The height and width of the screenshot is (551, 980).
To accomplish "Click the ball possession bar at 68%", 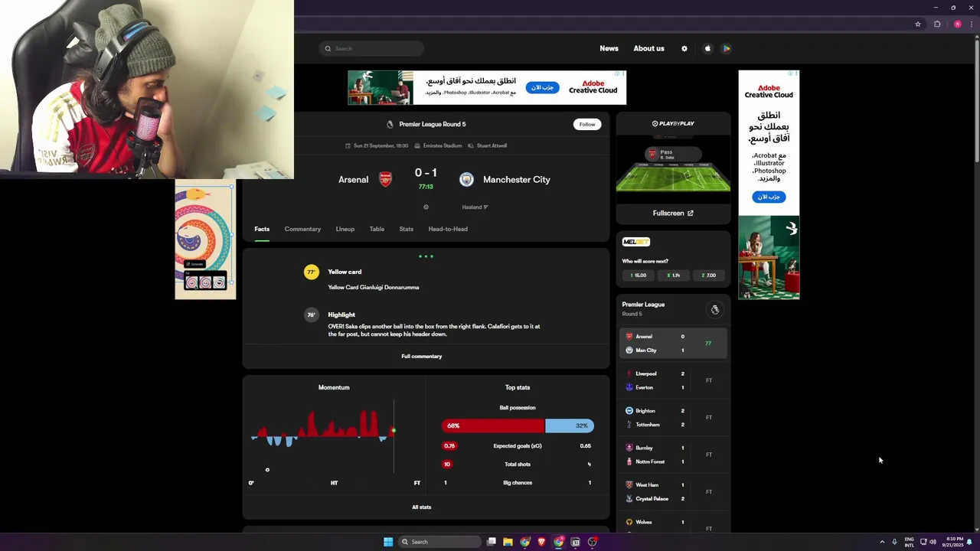I will [x=493, y=425].
